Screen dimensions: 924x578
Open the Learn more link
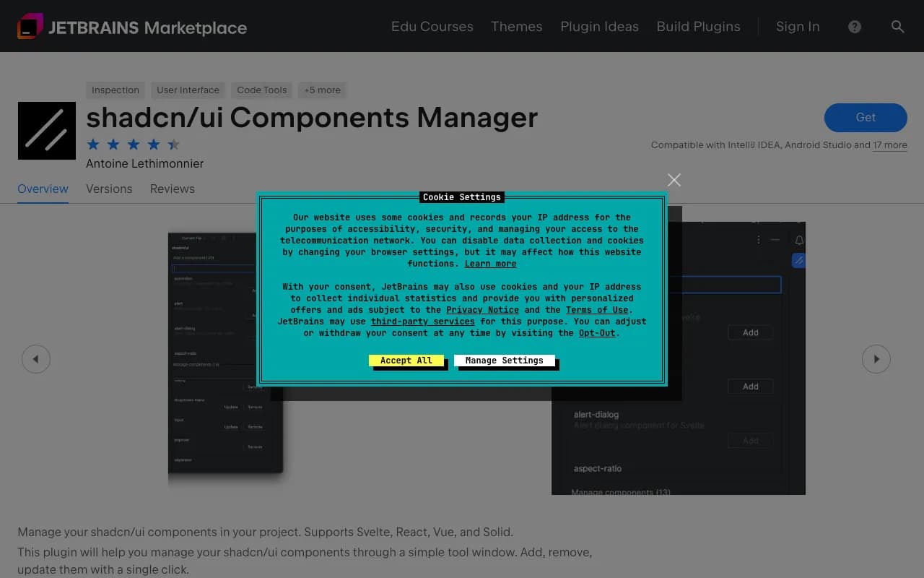[x=490, y=264]
